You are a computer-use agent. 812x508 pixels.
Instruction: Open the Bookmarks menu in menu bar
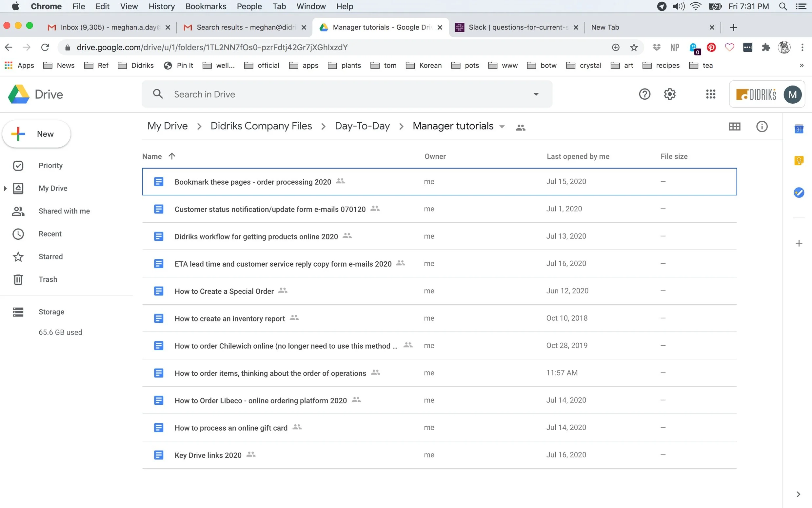206,6
